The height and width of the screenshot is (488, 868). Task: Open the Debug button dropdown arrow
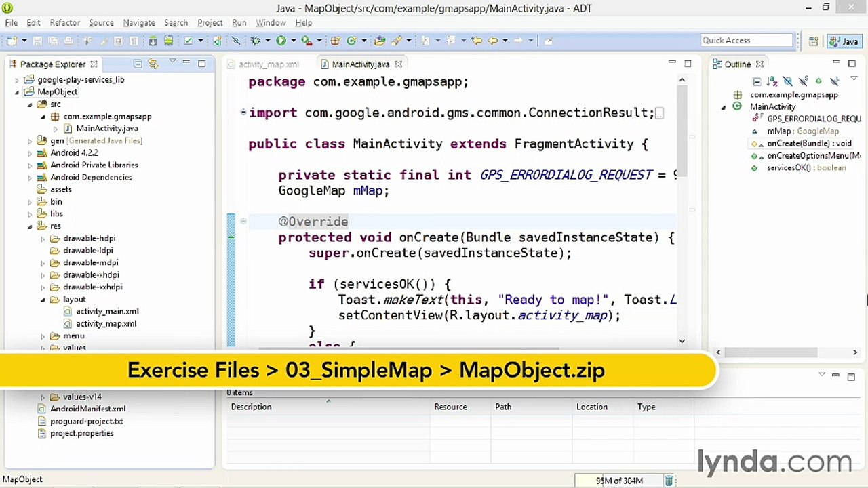(268, 41)
